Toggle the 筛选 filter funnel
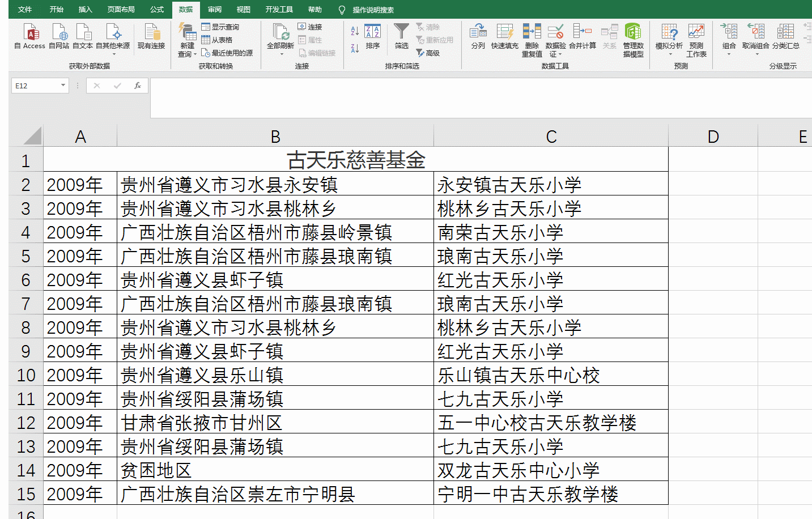Viewport: 812px width, 519px height. tap(402, 36)
